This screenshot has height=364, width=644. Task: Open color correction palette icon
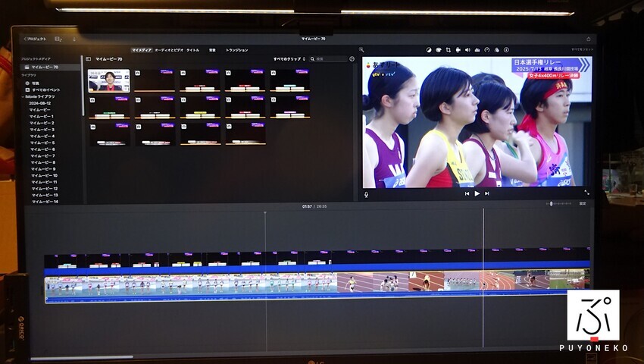[x=438, y=50]
